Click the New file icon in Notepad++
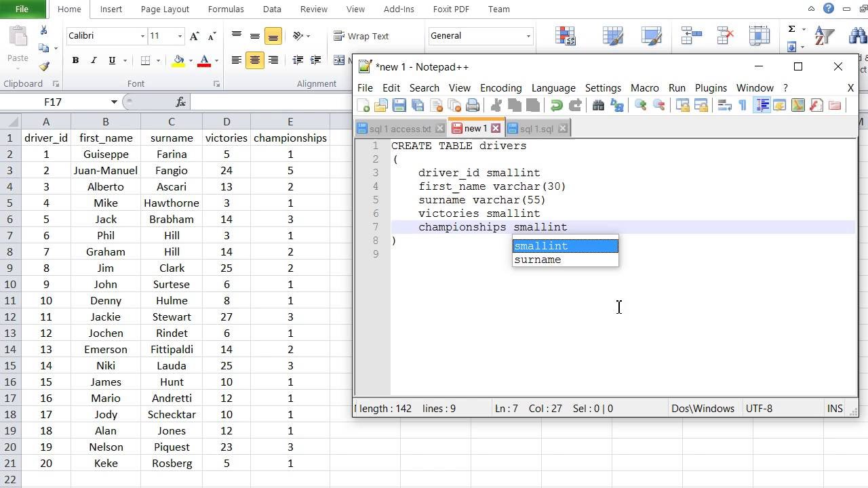The height and width of the screenshot is (488, 868). [x=363, y=106]
